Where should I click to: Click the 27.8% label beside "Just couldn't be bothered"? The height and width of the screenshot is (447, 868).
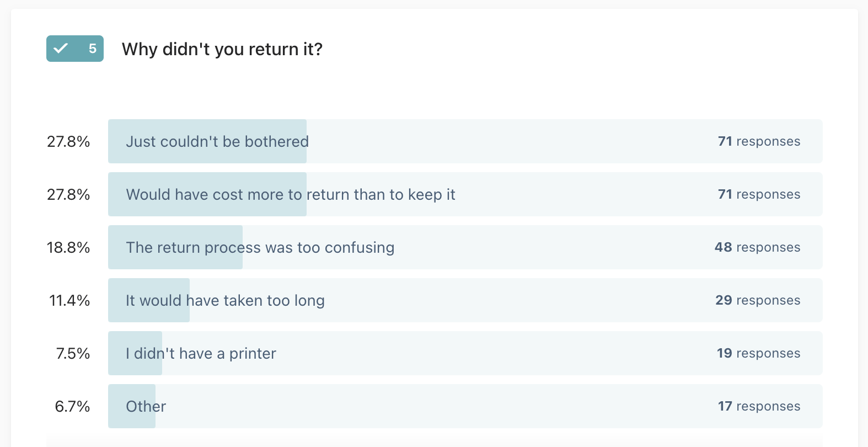[68, 141]
